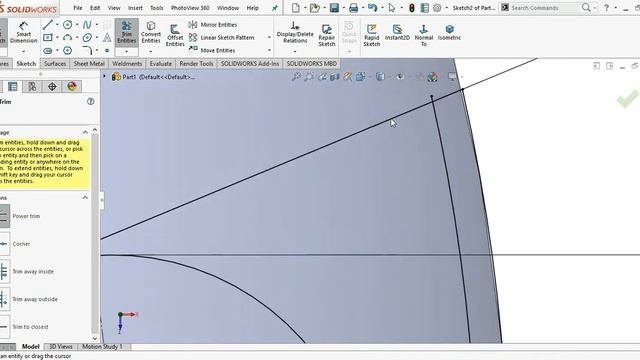Click the Undo icon
Viewport: 640px width, 360px height.
point(372,8)
